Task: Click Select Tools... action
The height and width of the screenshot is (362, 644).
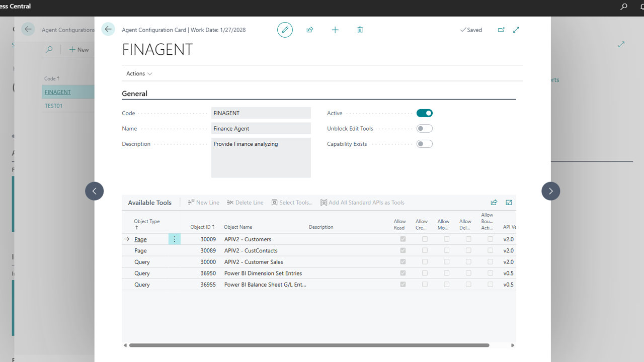Action: tap(292, 203)
